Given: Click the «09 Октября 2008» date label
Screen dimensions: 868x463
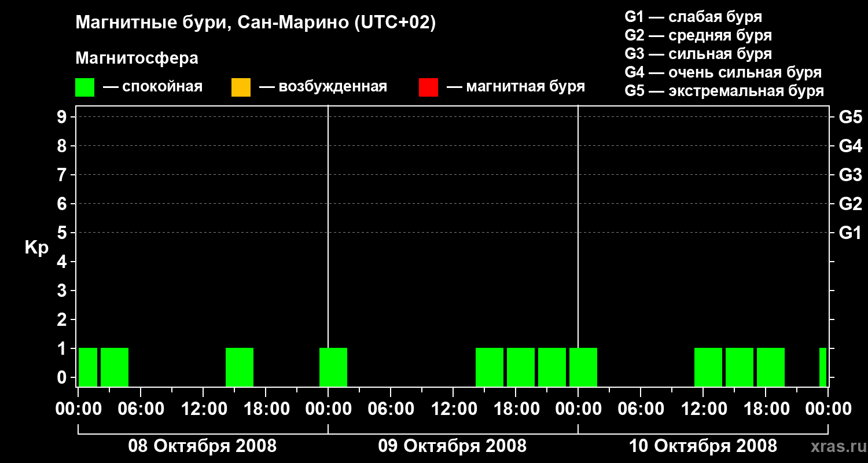Looking at the screenshot, I should coord(453,446).
